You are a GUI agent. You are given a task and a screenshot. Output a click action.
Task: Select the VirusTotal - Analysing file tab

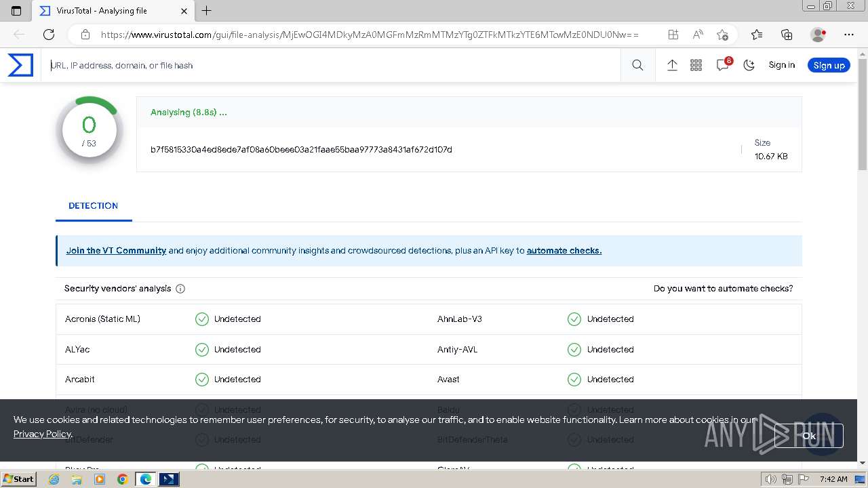click(x=114, y=11)
